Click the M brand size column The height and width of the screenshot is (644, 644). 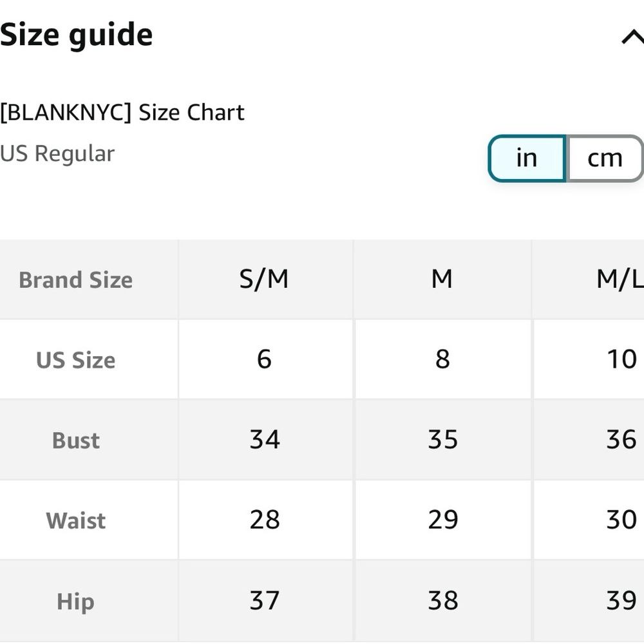pyautogui.click(x=442, y=279)
